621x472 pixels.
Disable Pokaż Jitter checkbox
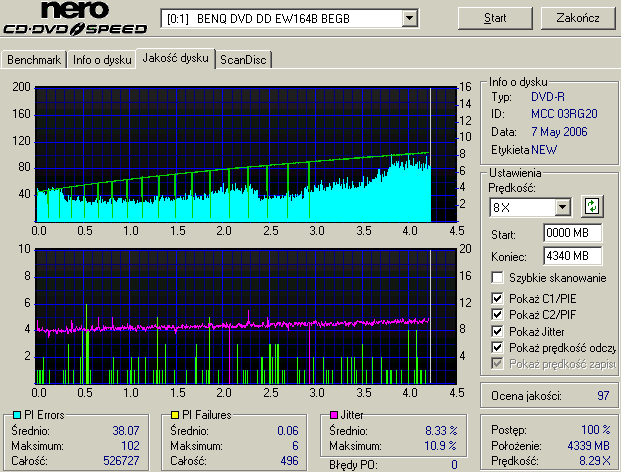coord(497,331)
